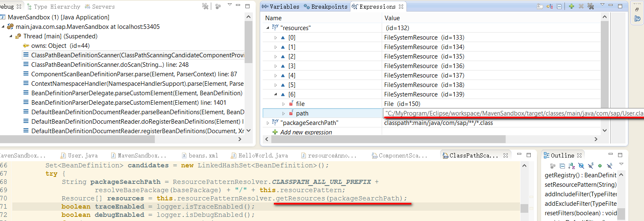Collapse the [6] array element
Viewport: 644px width, 221px height.
tap(275, 94)
